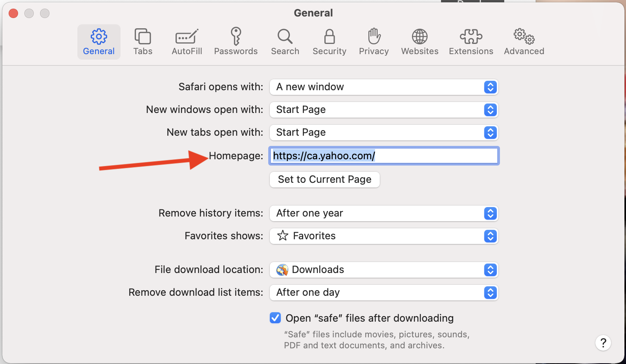The height and width of the screenshot is (364, 626).
Task: Select the Privacy tab label
Action: (374, 51)
